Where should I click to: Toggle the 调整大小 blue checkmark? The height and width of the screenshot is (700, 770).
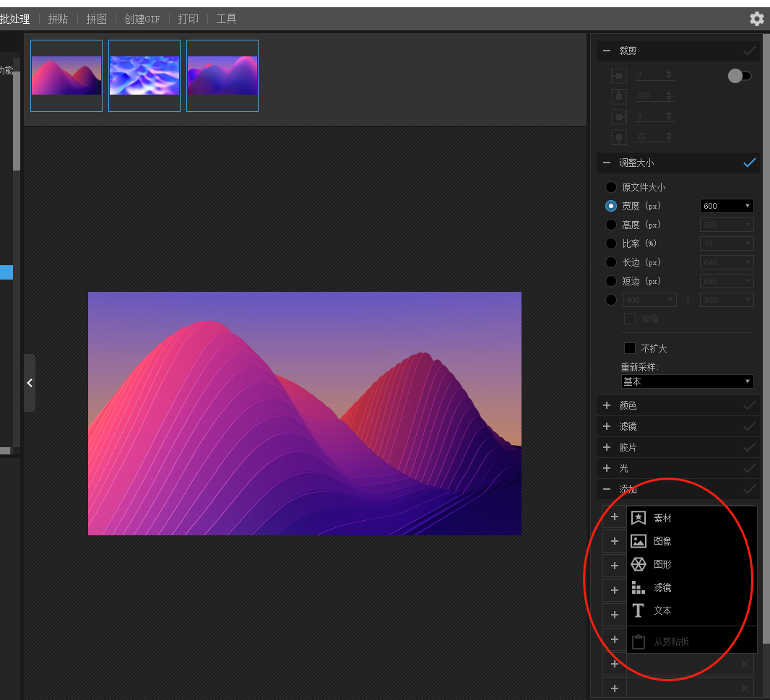pyautogui.click(x=750, y=163)
